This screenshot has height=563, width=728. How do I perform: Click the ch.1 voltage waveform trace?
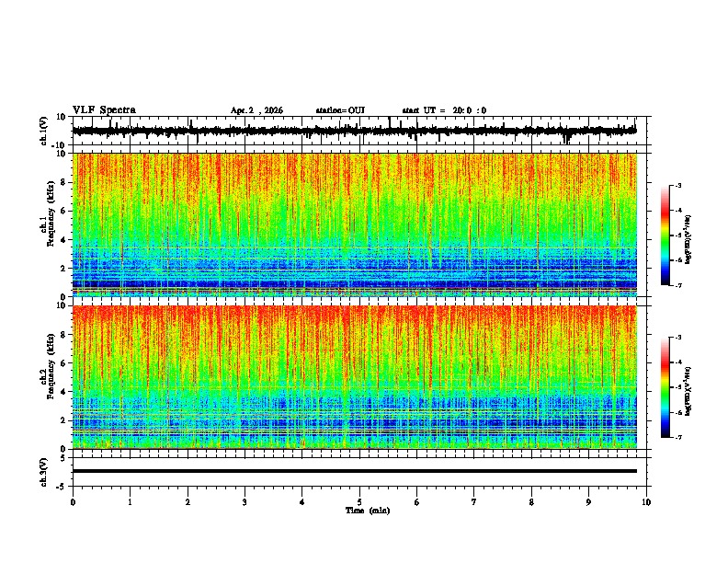355,131
